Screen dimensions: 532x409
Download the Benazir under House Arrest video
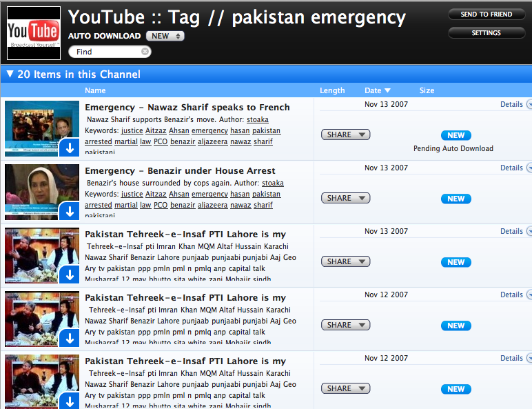70,211
